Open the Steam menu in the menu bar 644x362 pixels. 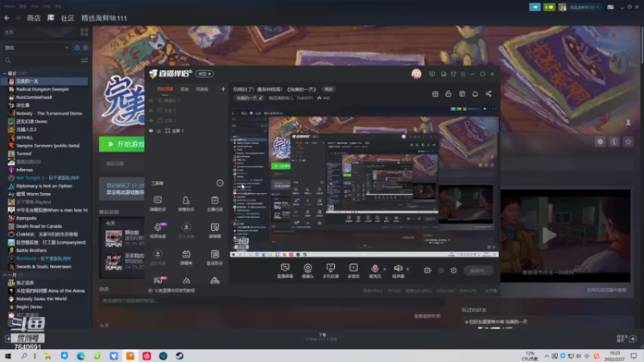pos(10,6)
